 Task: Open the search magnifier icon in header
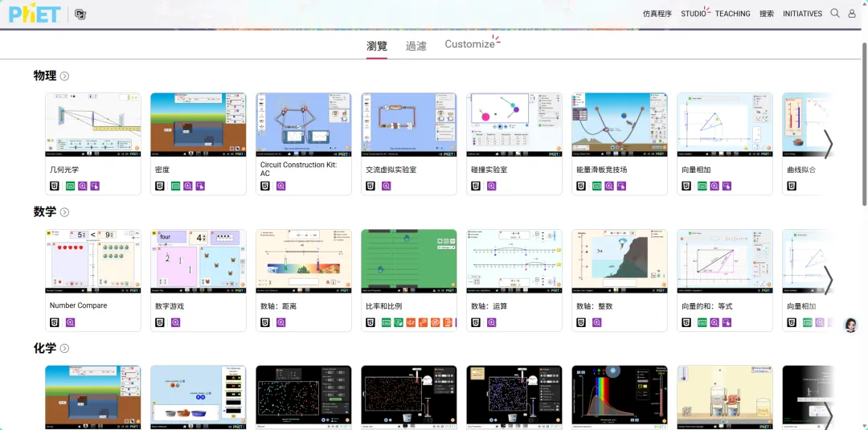tap(835, 14)
